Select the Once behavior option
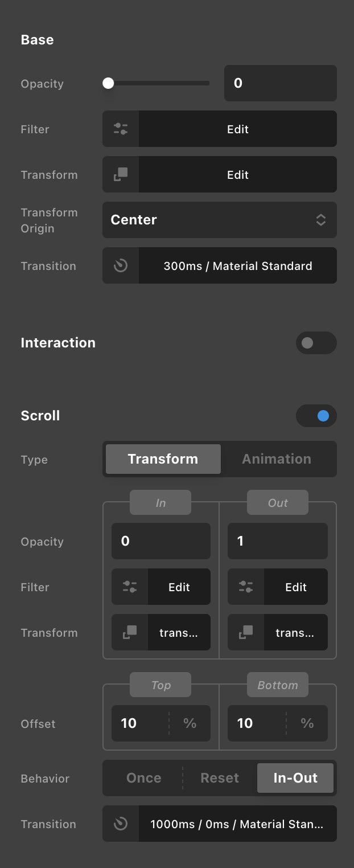 coord(143,778)
